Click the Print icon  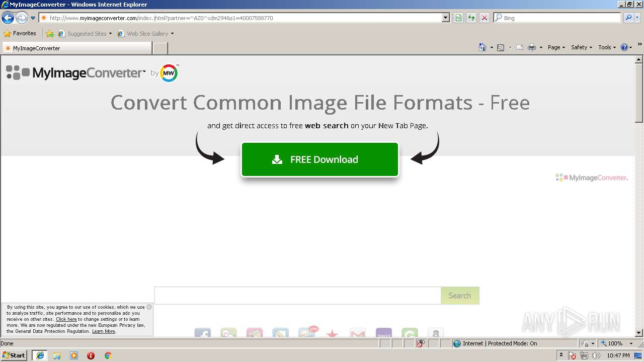(x=532, y=47)
